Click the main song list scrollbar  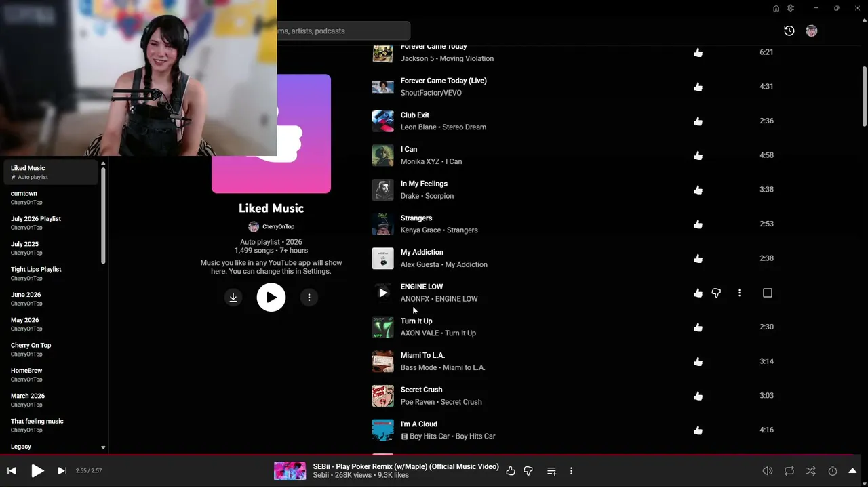pyautogui.click(x=865, y=96)
